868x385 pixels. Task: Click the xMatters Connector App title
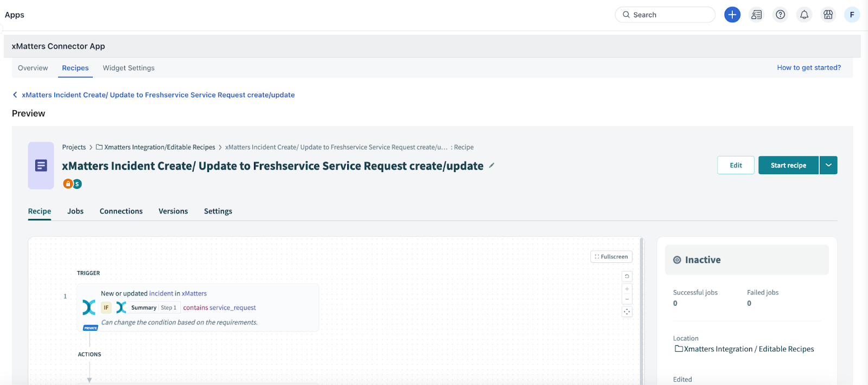59,46
